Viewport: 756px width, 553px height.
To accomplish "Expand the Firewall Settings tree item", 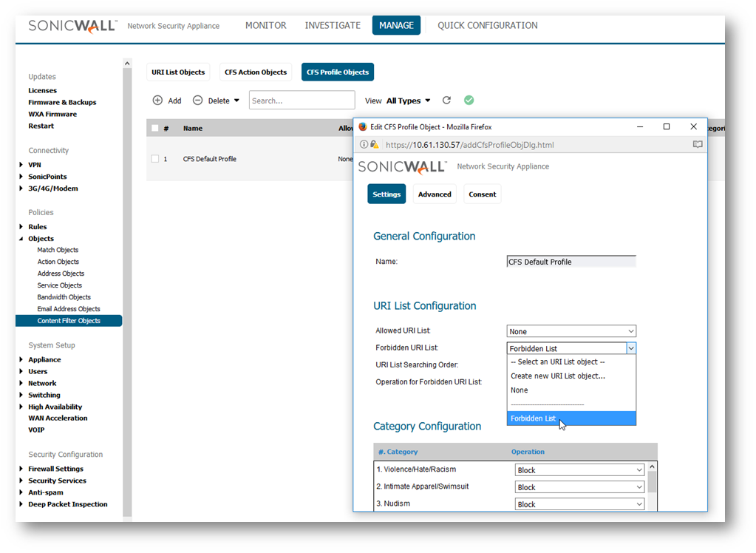I will tap(21, 469).
